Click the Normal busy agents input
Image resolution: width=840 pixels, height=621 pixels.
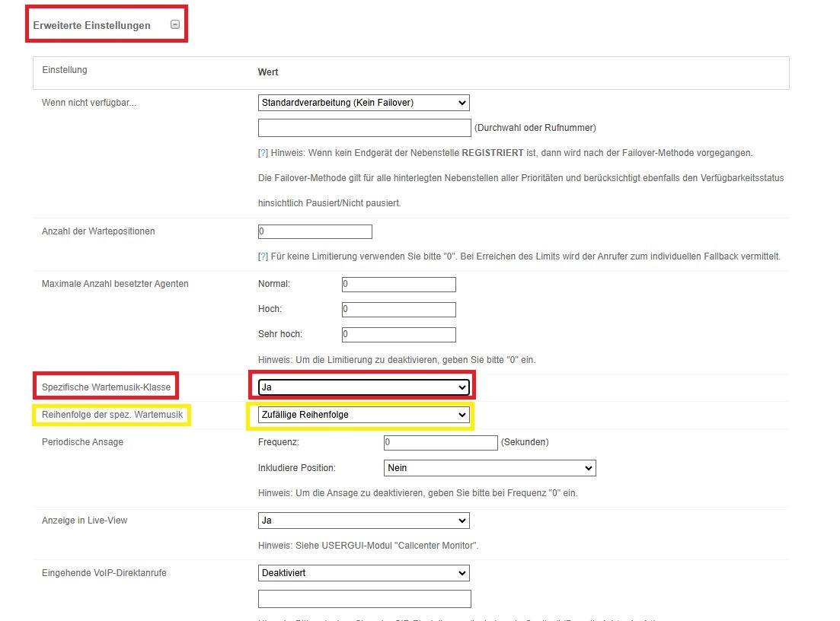399,285
